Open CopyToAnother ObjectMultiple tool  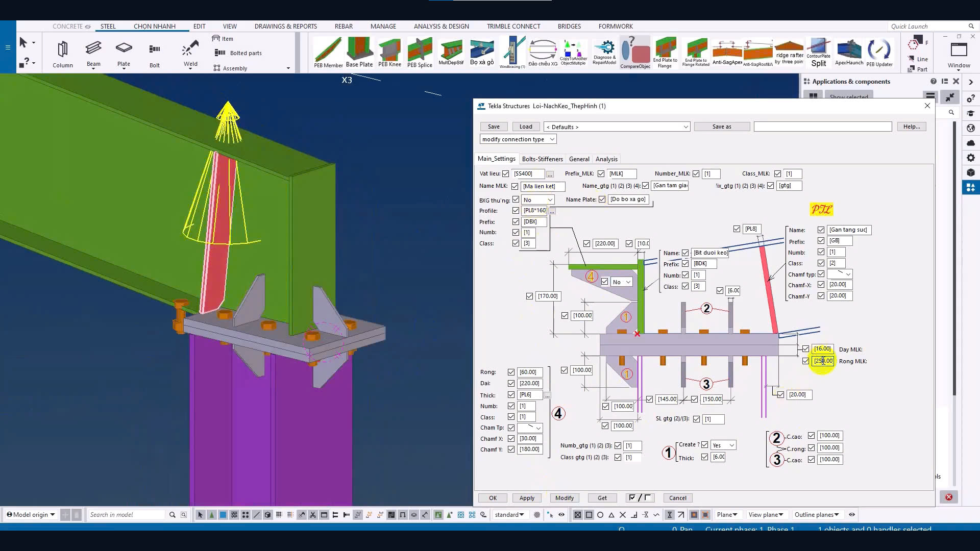click(x=573, y=53)
